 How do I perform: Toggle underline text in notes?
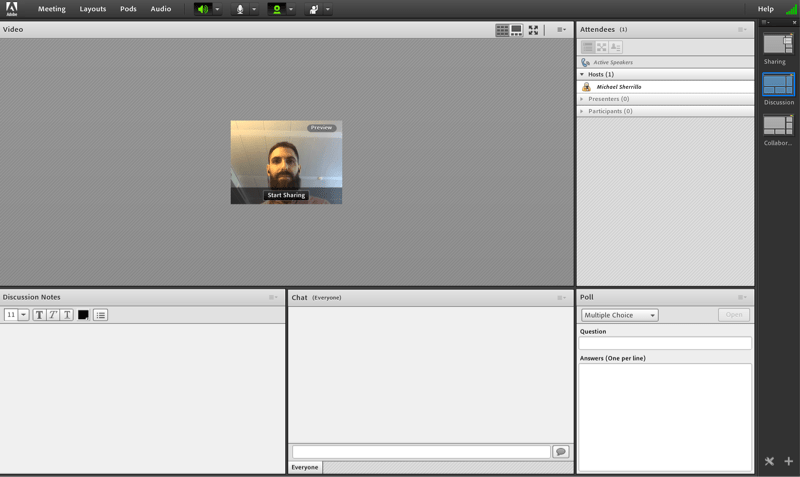[67, 315]
